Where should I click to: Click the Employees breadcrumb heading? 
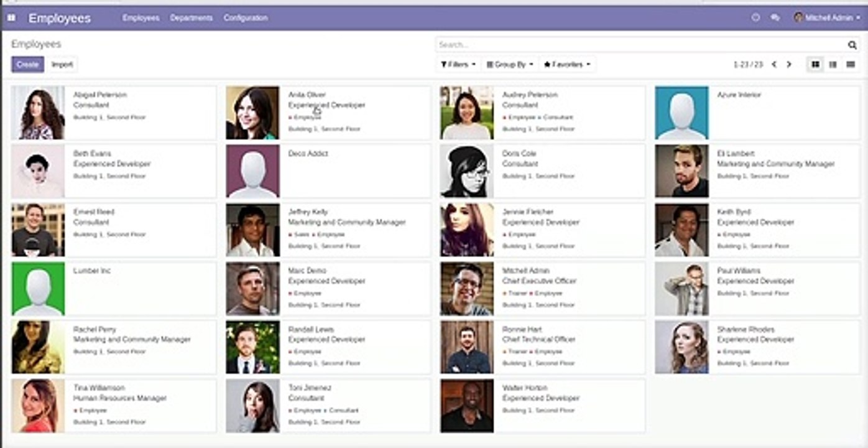point(36,44)
